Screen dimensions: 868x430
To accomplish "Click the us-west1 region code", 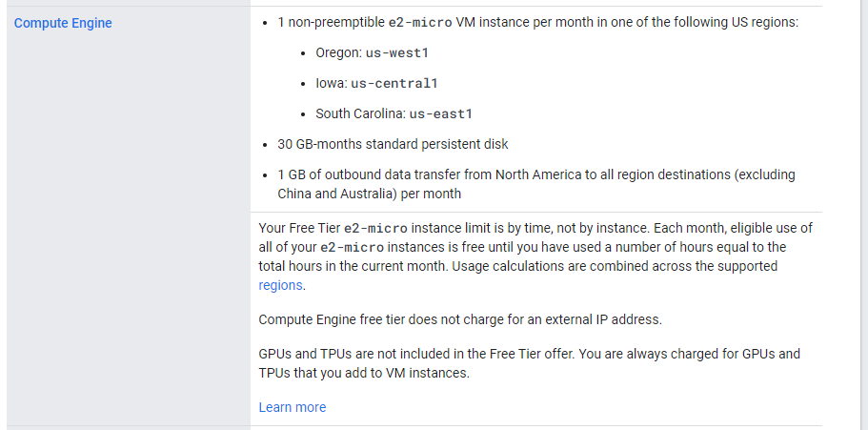I will click(397, 53).
